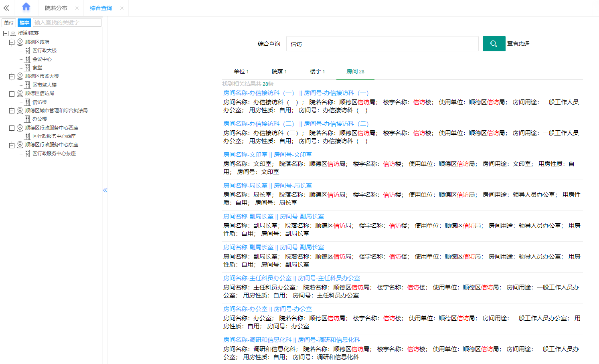Click the 找到相关结果共 28条 count text
Viewport: 599px width, 364px height.
coord(248,84)
